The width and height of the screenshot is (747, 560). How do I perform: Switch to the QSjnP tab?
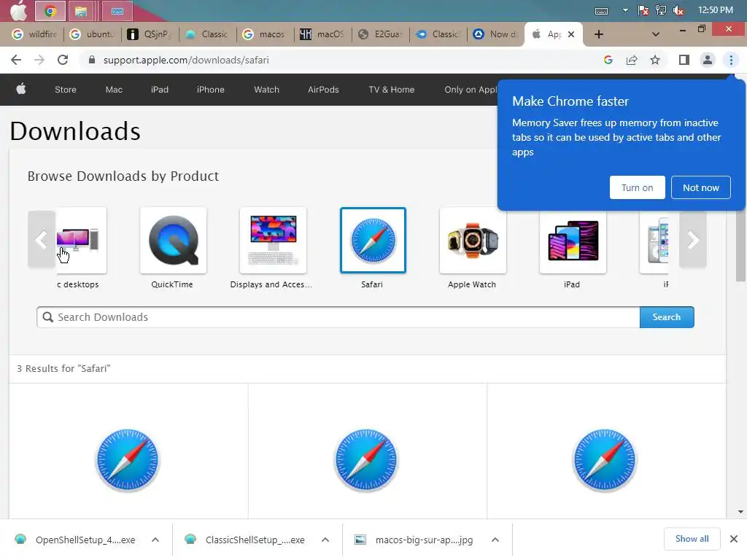coord(150,34)
